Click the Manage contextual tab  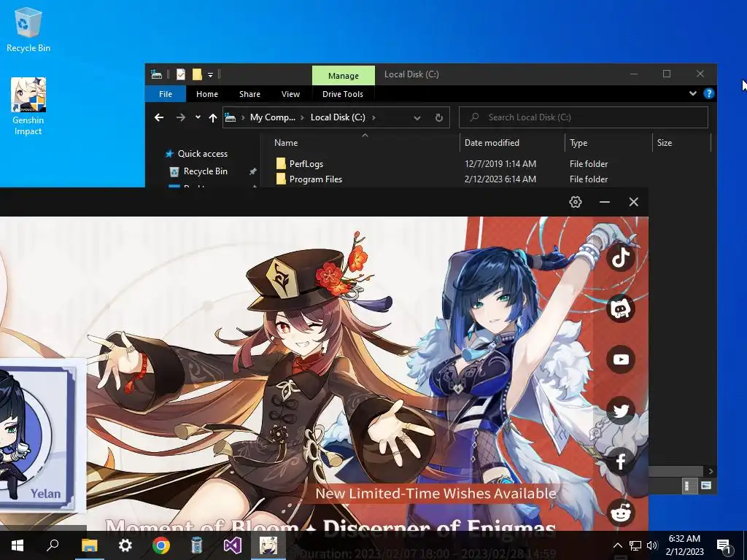coord(343,76)
